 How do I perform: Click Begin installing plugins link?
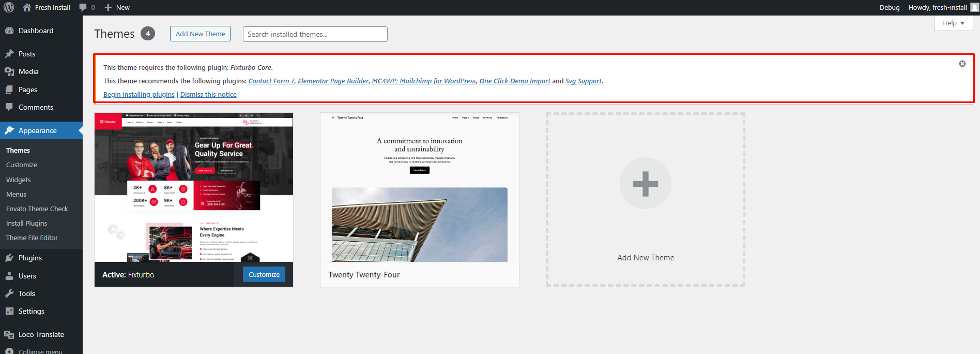(x=139, y=94)
